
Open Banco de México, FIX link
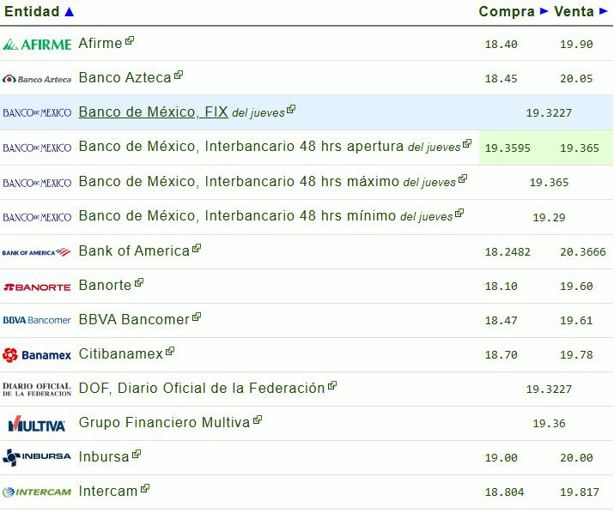tap(153, 112)
